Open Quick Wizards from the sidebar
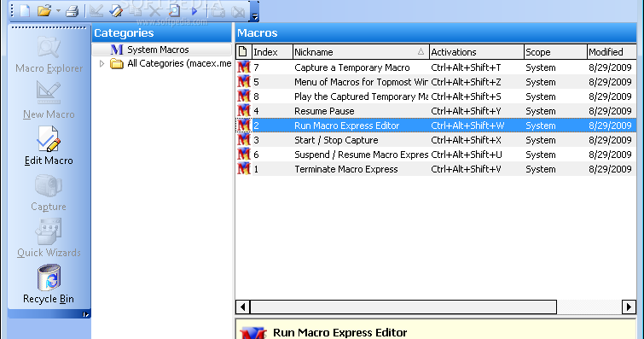This screenshot has width=644, height=339. pyautogui.click(x=49, y=237)
